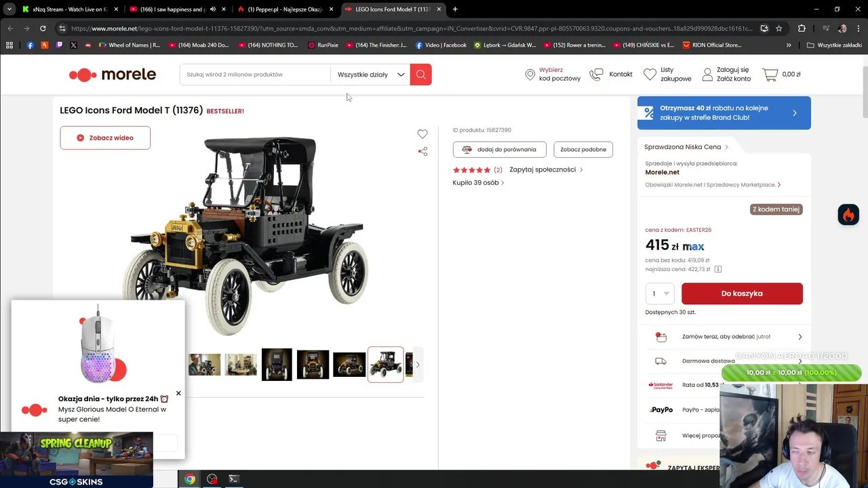Open Zapytaj społeczności link

coord(546,170)
